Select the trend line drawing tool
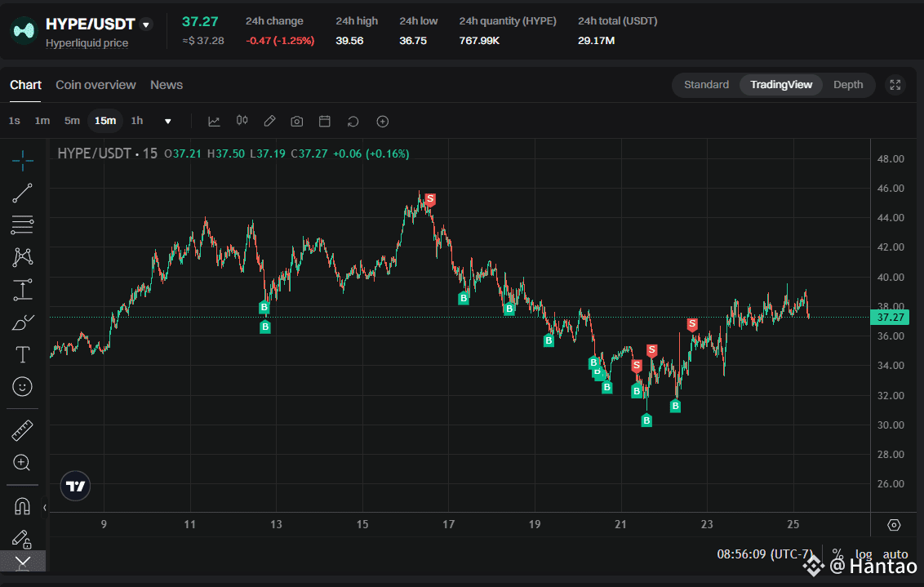Viewport: 924px width, 587px height. coord(22,193)
